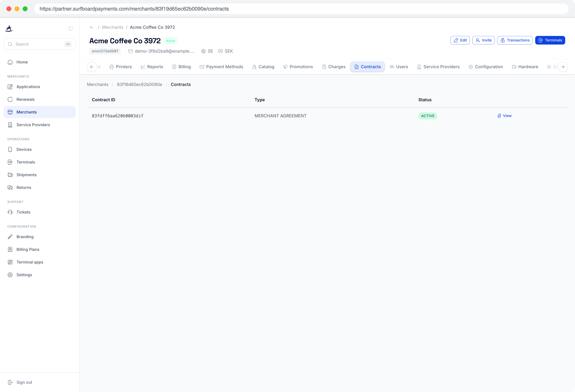The height and width of the screenshot is (392, 575).
Task: Open the Home sidebar icon
Action: click(x=10, y=62)
